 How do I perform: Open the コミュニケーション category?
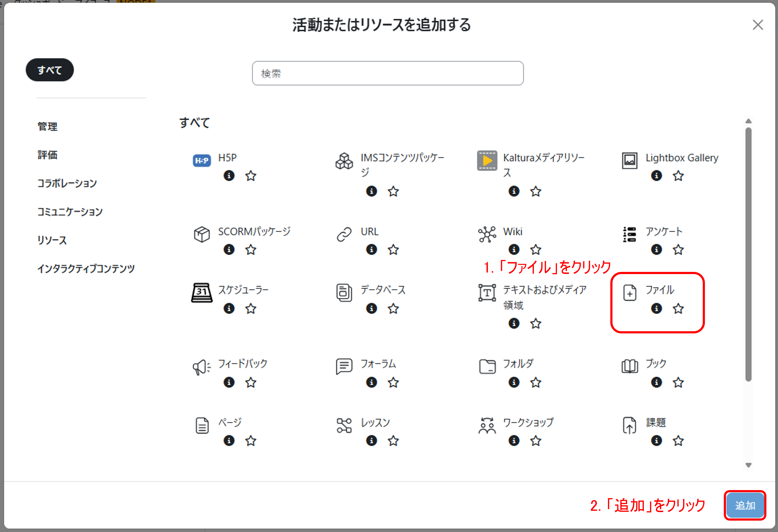(x=70, y=212)
